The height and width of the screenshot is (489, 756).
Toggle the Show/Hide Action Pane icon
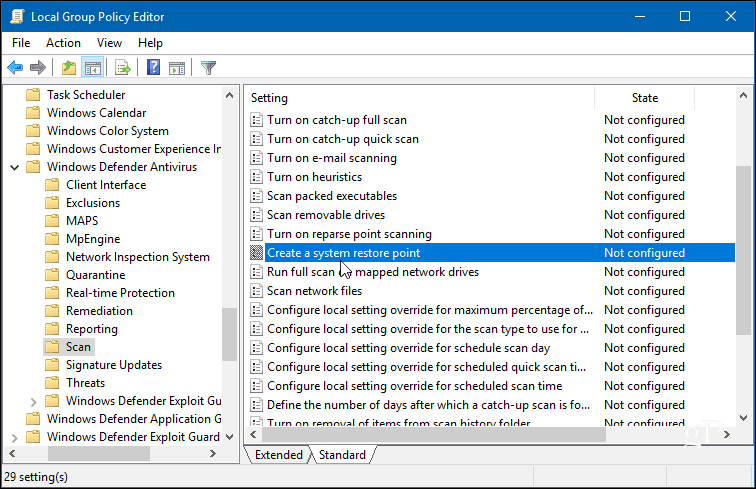(177, 68)
